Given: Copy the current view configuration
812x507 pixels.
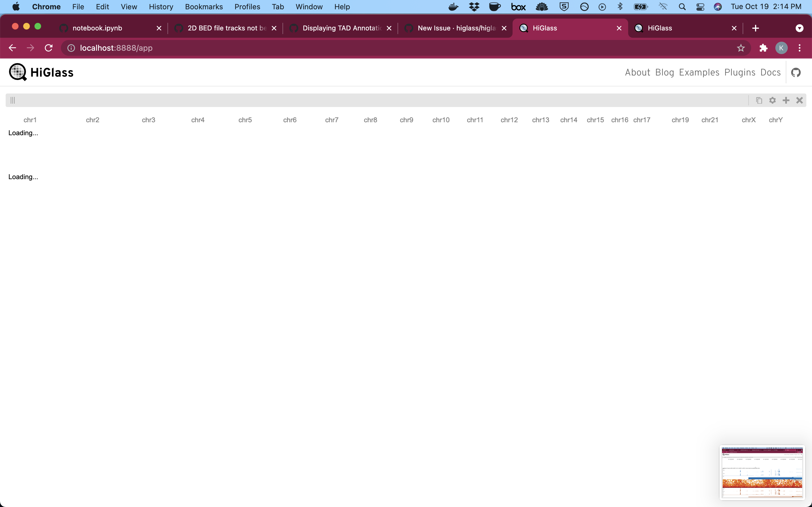Looking at the screenshot, I should click(x=759, y=100).
